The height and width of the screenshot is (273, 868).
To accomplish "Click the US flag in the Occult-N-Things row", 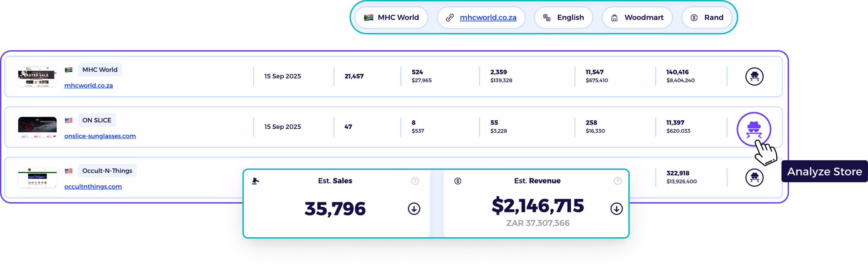I will pyautogui.click(x=69, y=171).
